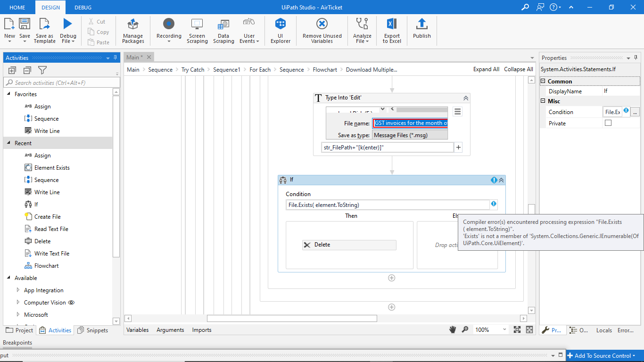
Task: Open Condition expression editor ellipsis button
Action: [x=635, y=112]
